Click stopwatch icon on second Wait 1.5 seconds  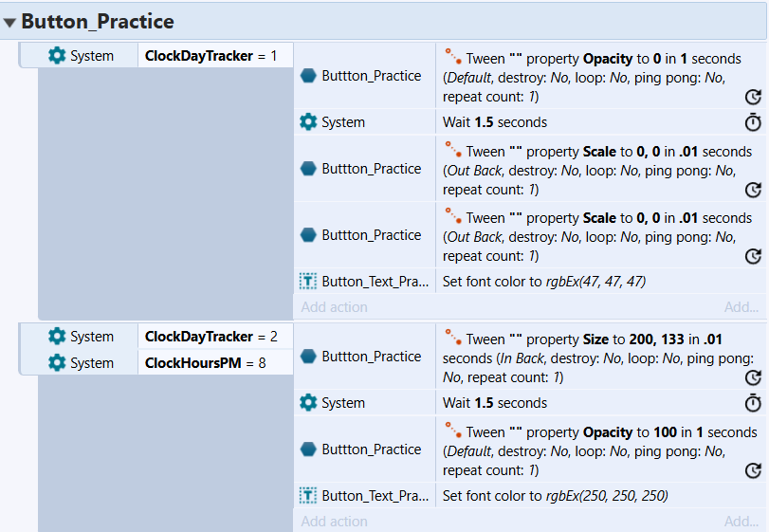753,402
